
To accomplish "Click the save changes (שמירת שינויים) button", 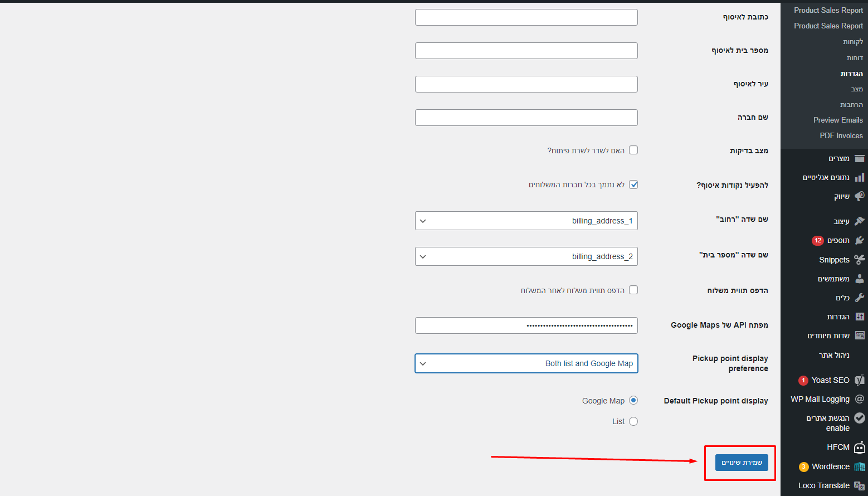I will click(742, 463).
